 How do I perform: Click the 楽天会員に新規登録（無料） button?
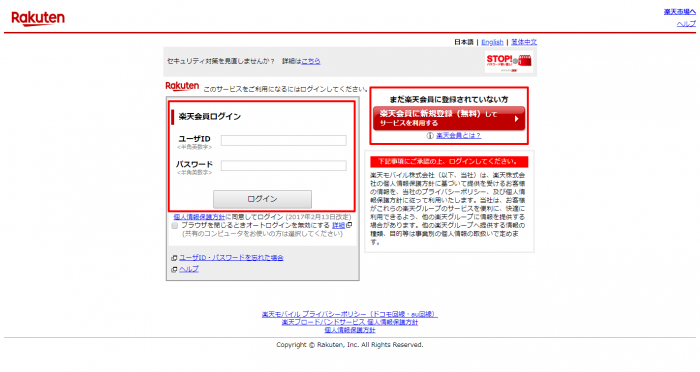coord(449,118)
